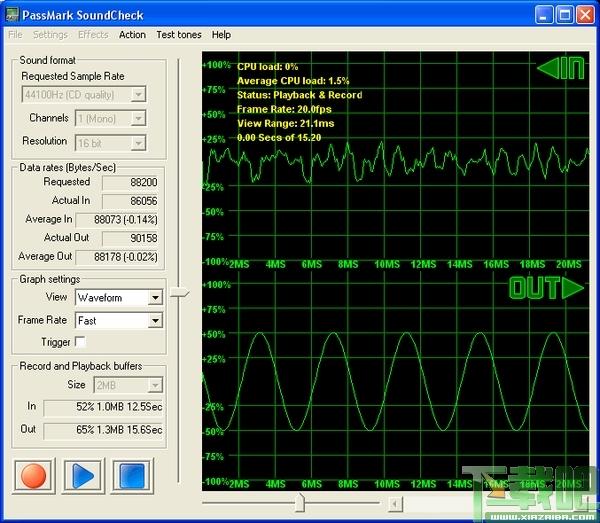
Task: Expand the View Waveform dropdown
Action: (x=154, y=298)
